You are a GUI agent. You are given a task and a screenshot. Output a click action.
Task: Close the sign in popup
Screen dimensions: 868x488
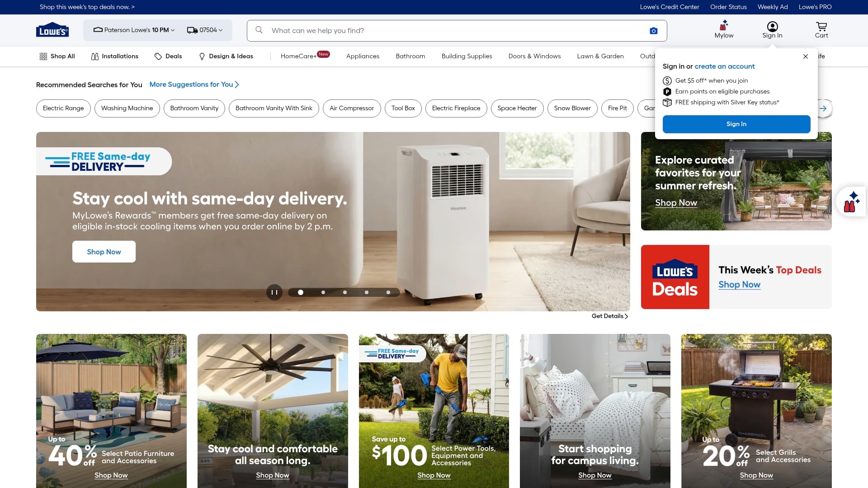[x=805, y=56]
